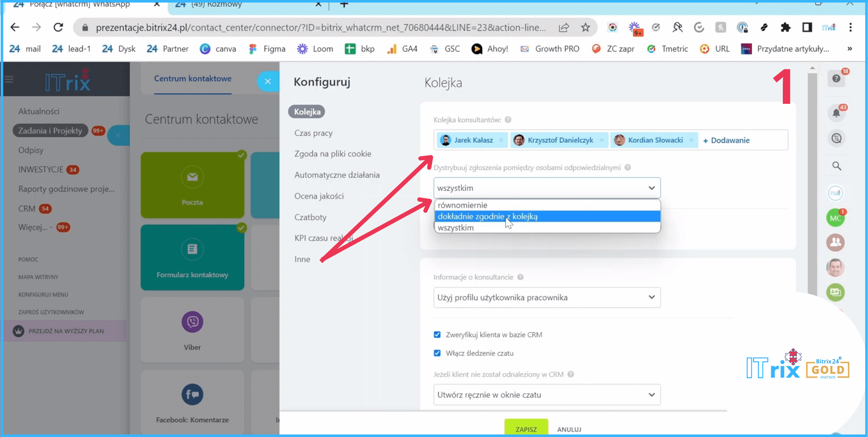Click the notifications bell icon

836,113
